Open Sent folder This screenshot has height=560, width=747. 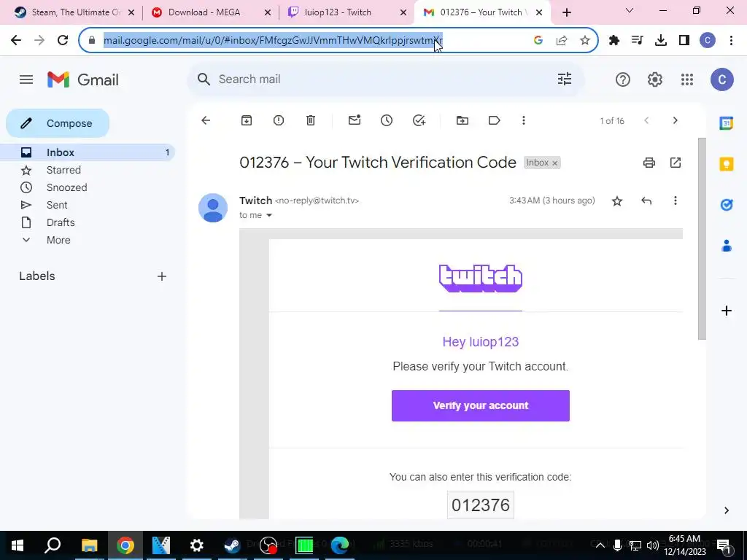88,205
